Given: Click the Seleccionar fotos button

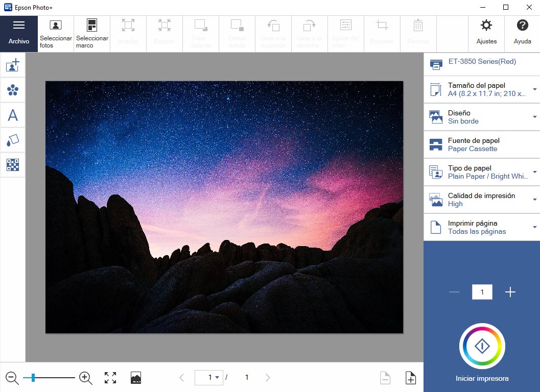Looking at the screenshot, I should tap(56, 34).
